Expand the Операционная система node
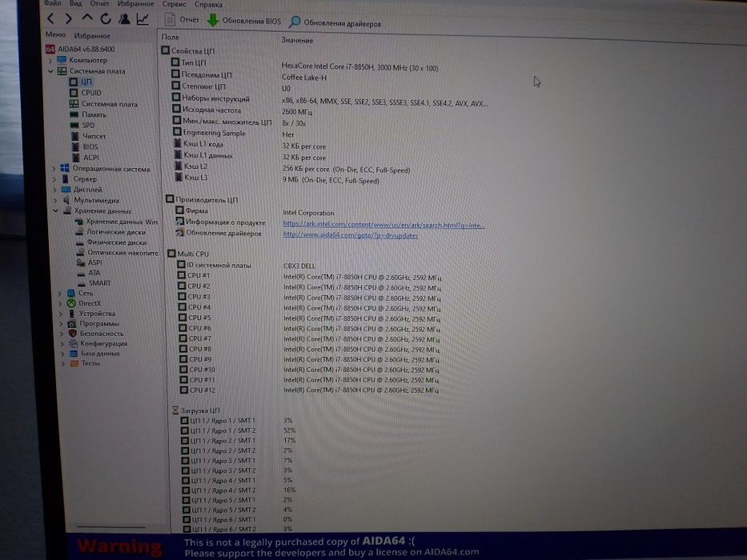The image size is (747, 560). pyautogui.click(x=54, y=169)
